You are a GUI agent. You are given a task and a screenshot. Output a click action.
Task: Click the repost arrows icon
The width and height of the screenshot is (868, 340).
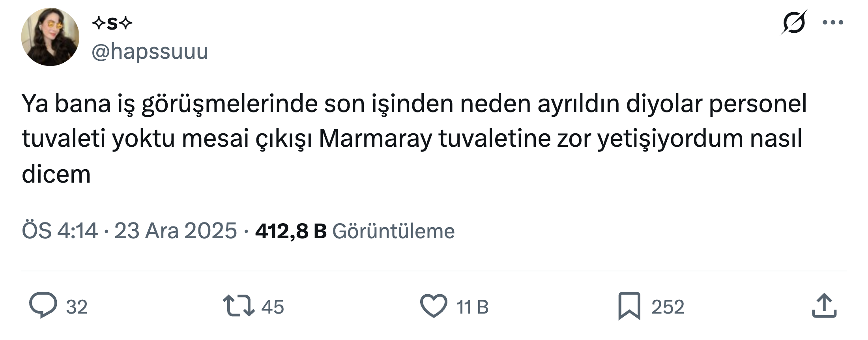coord(239,306)
